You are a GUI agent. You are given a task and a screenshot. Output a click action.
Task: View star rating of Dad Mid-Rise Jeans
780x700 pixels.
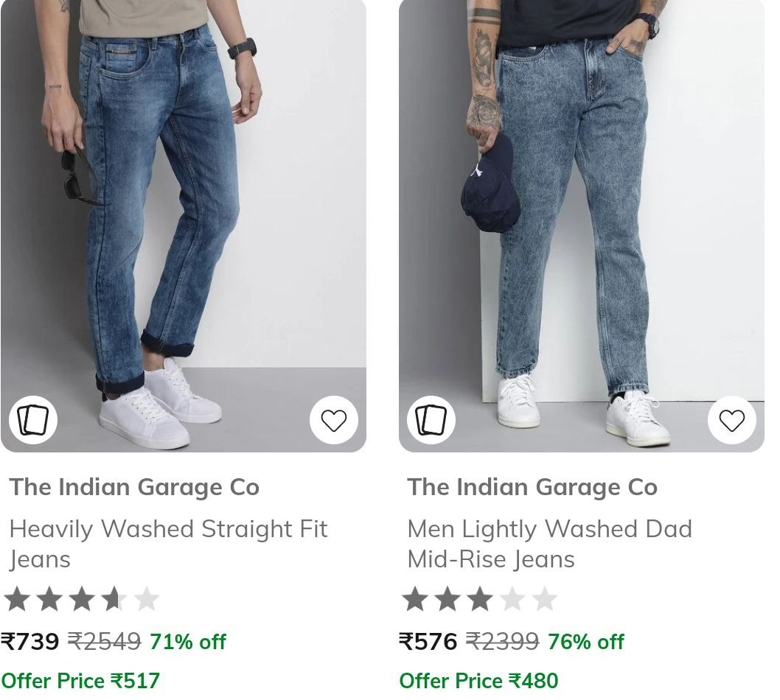click(x=479, y=598)
